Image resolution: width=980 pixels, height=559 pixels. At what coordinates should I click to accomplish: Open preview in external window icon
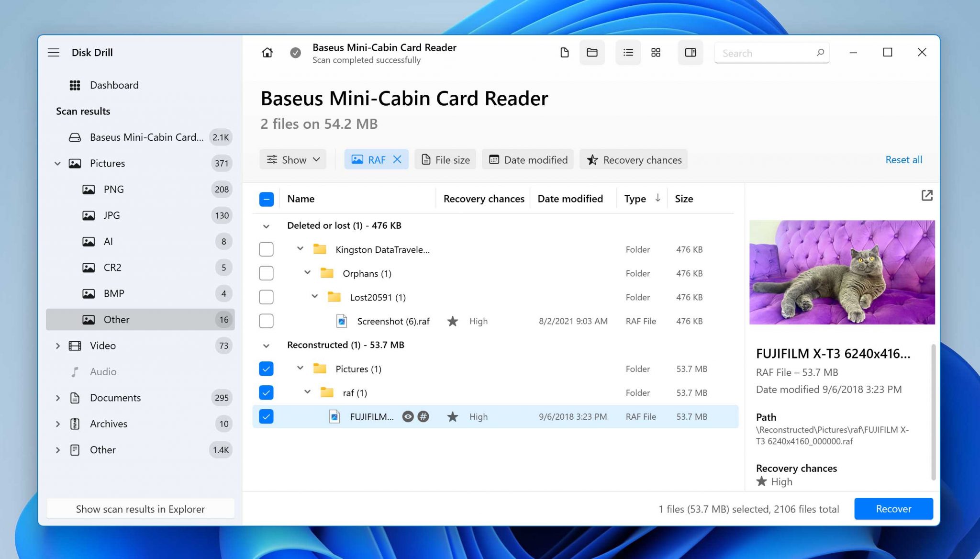click(926, 195)
